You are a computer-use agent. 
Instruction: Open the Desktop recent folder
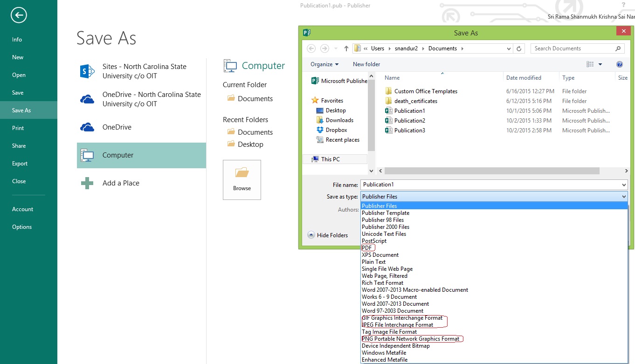[x=245, y=144]
